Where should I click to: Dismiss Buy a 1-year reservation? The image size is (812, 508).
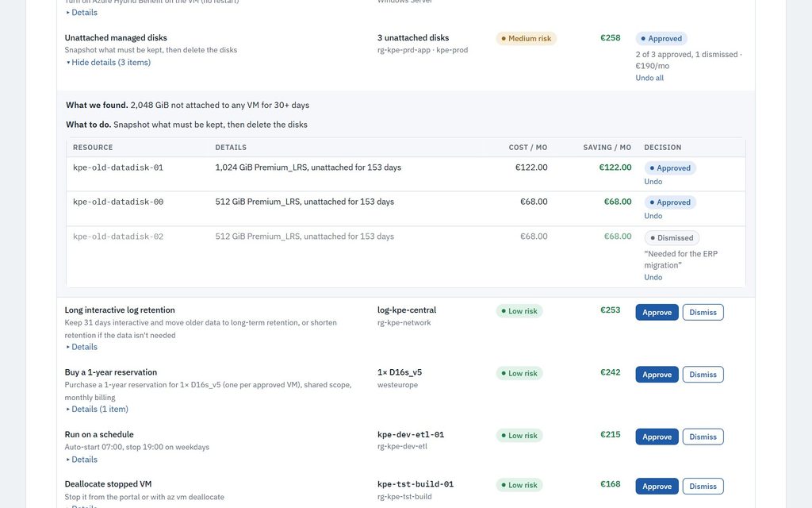point(703,375)
